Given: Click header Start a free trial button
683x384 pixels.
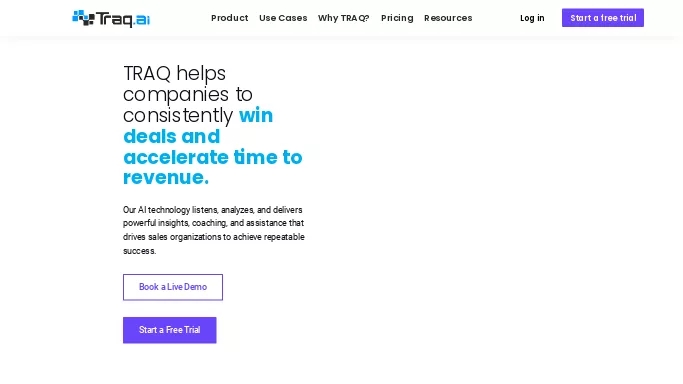Looking at the screenshot, I should click(x=602, y=18).
